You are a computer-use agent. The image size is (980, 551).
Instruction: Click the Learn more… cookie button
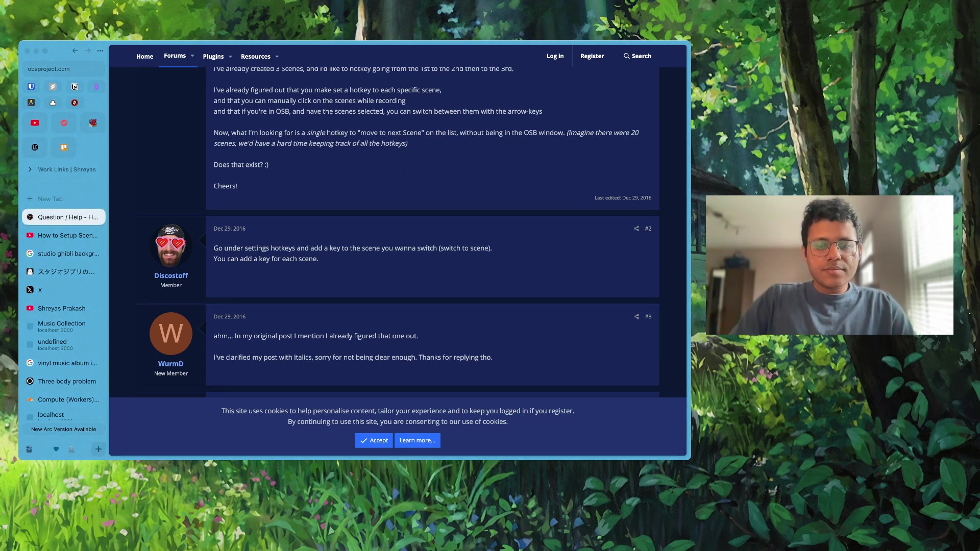click(x=417, y=440)
